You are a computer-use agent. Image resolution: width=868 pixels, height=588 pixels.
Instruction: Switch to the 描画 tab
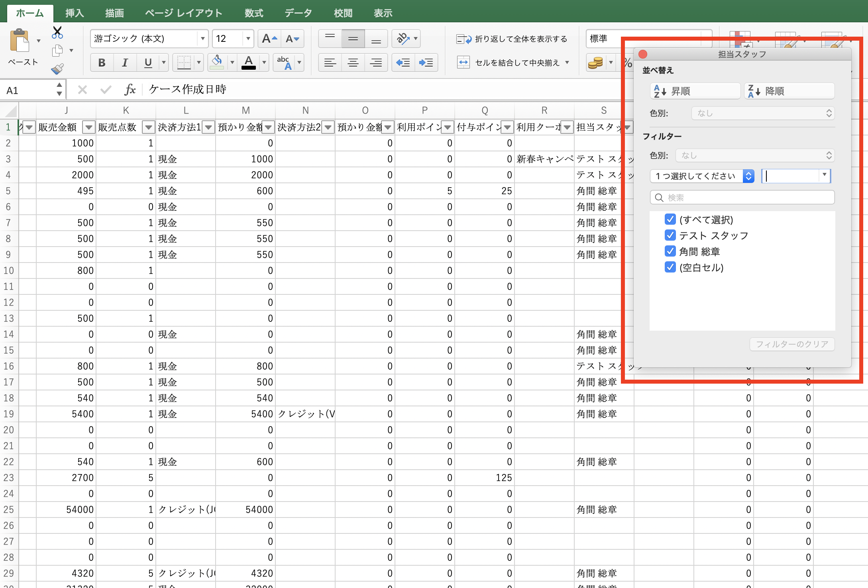point(115,13)
